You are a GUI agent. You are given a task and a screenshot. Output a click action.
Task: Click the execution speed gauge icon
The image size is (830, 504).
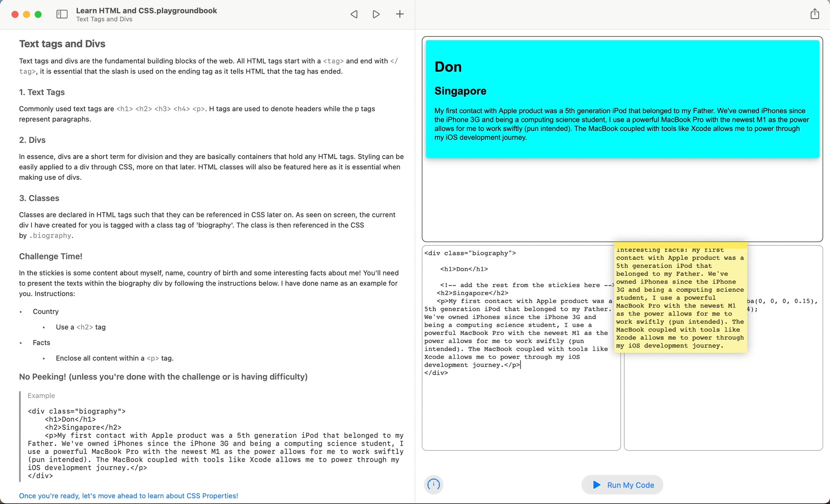[434, 485]
